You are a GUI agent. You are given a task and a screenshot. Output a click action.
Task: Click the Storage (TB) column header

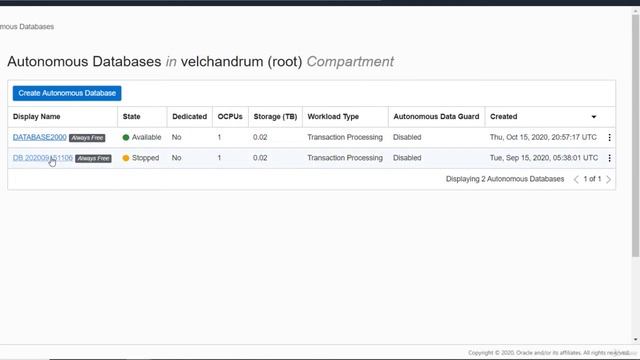[x=275, y=117]
